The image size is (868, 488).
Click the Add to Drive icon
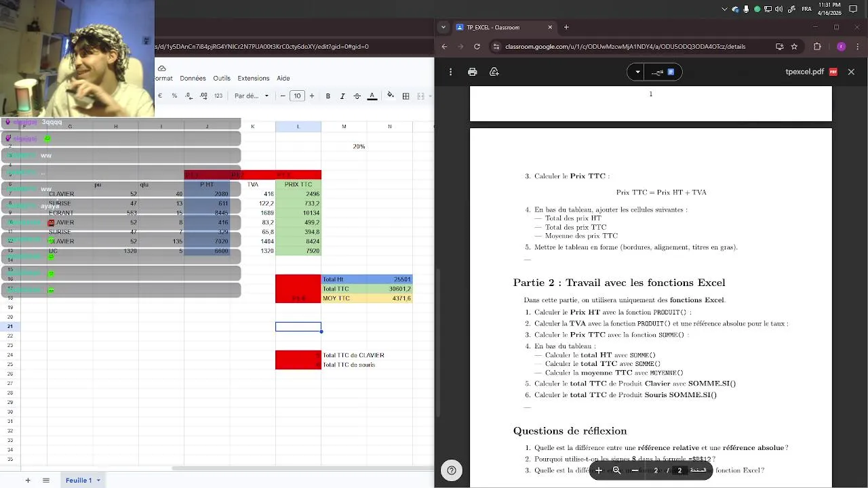[494, 72]
